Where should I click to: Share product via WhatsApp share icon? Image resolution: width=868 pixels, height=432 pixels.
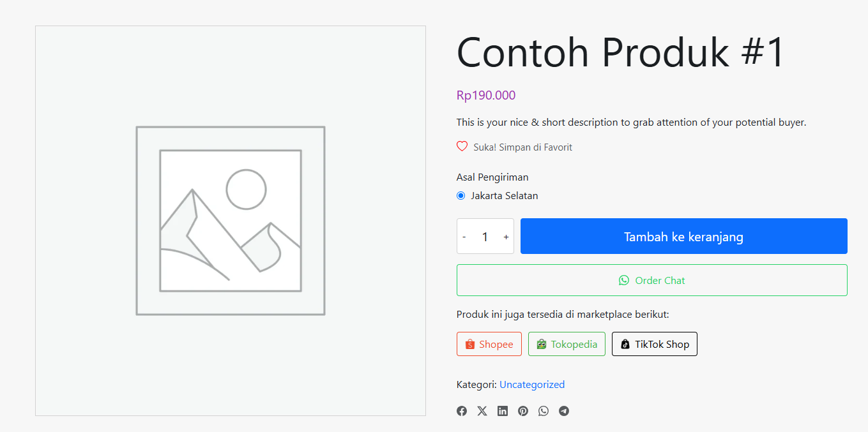point(544,411)
